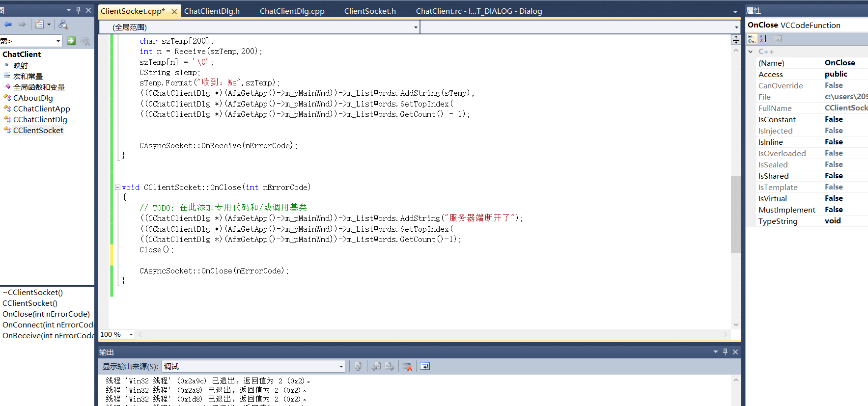Click go to previous message icon
Image resolution: width=868 pixels, height=406 pixels.
tap(376, 366)
